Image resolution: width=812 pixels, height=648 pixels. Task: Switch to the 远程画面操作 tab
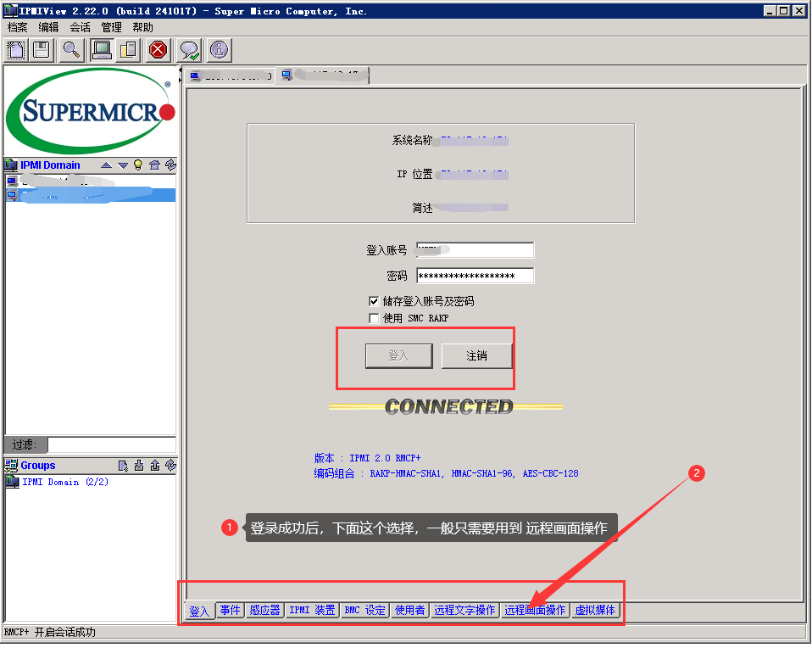pos(536,609)
